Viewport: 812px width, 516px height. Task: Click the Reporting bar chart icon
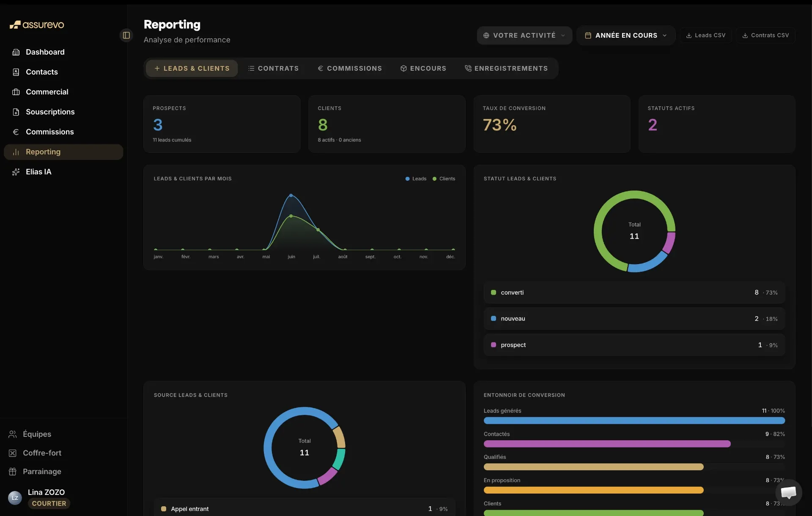point(16,152)
